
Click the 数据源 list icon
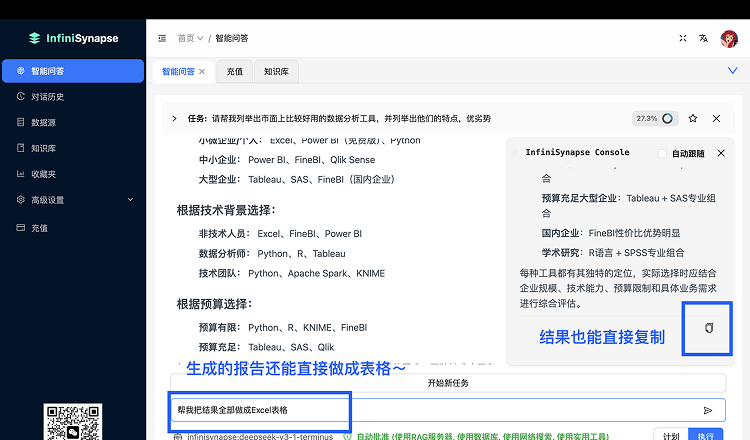21,122
